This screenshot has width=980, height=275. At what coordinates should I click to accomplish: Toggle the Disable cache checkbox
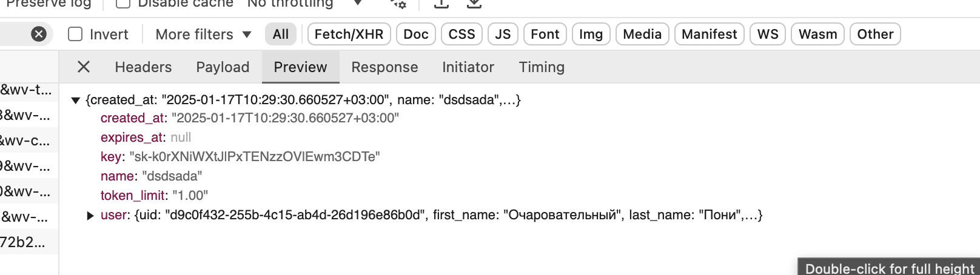click(x=123, y=4)
